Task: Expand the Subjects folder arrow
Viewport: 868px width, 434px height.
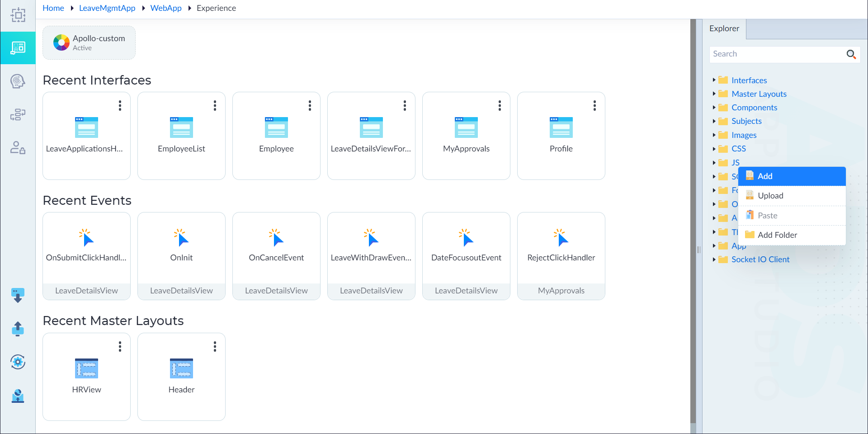Action: pos(714,121)
